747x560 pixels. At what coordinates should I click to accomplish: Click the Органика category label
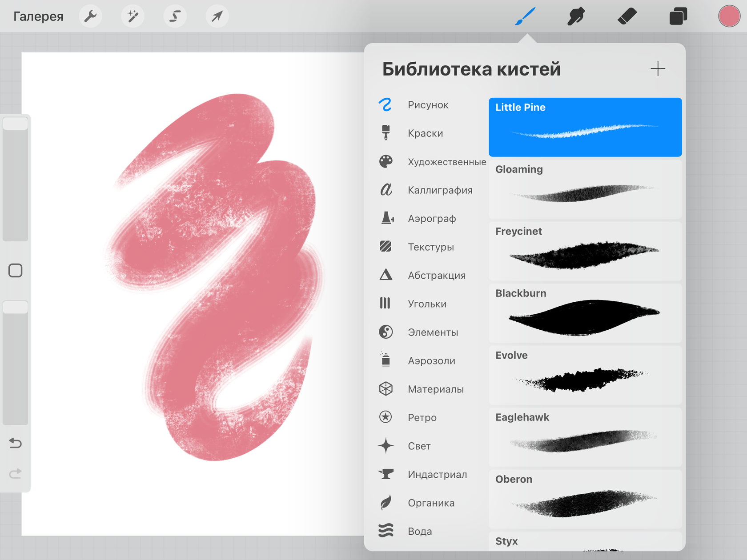point(431,503)
